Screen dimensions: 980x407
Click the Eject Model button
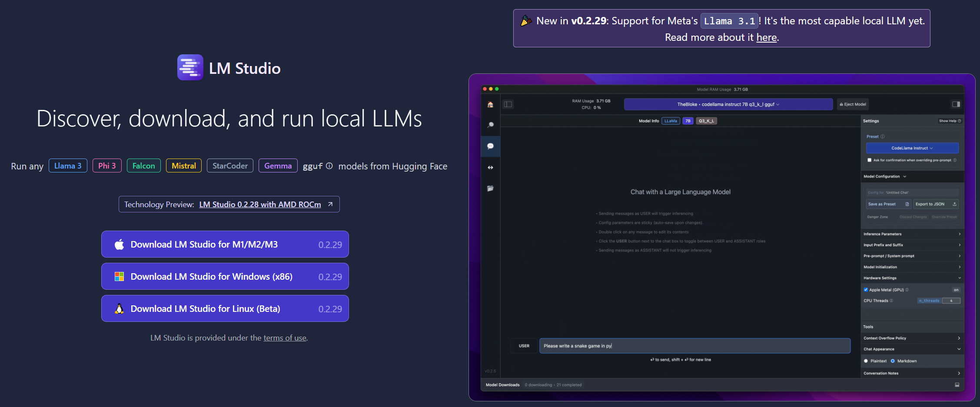click(853, 104)
